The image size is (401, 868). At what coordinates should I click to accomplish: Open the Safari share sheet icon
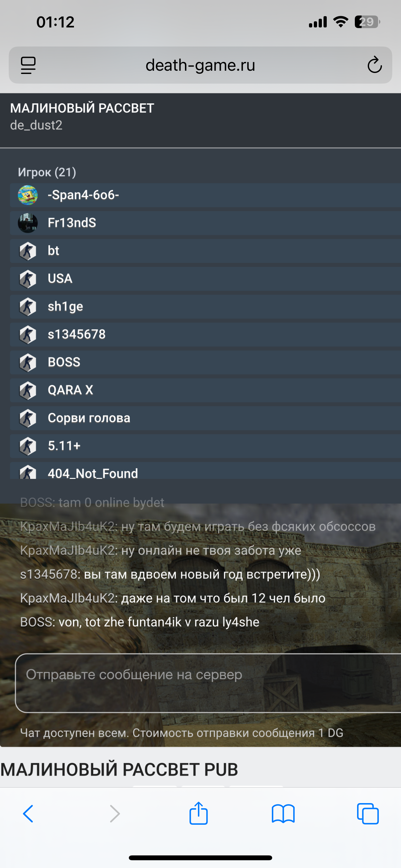(x=199, y=813)
